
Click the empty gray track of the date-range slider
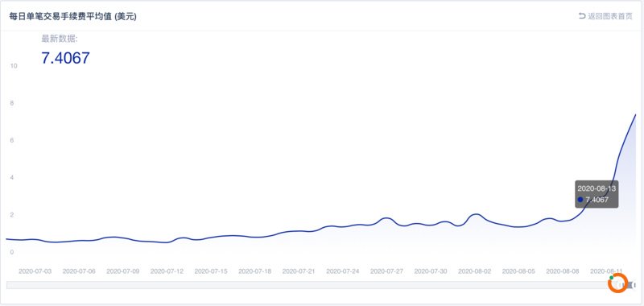tap(307, 284)
